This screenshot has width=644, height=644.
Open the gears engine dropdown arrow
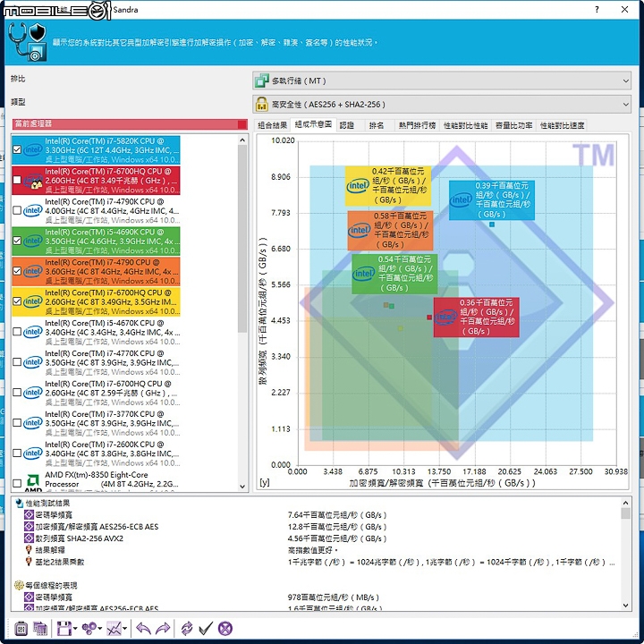click(100, 629)
